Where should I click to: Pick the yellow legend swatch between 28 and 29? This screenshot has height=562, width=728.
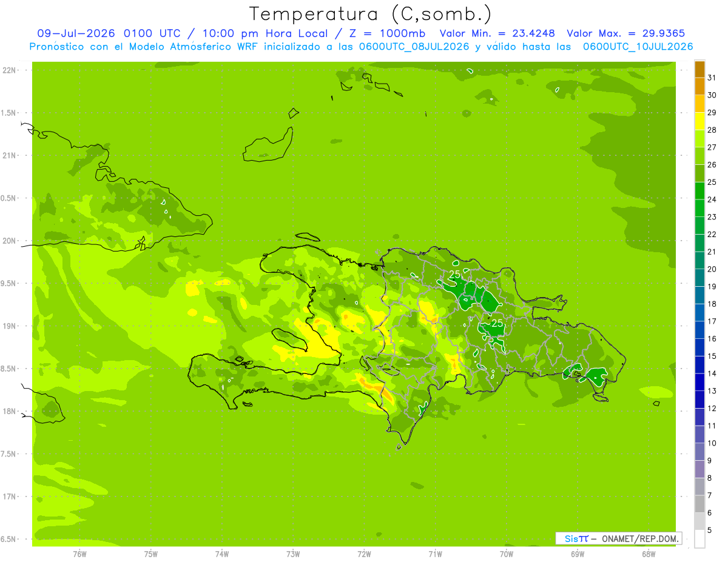pyautogui.click(x=699, y=121)
